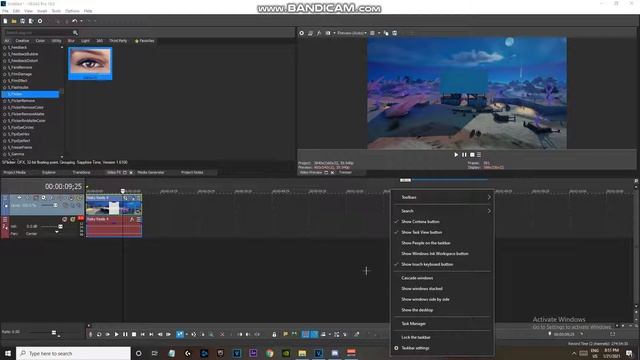Go to start of project in transport bar
Viewport: 640px width, 360px height.
[142, 334]
